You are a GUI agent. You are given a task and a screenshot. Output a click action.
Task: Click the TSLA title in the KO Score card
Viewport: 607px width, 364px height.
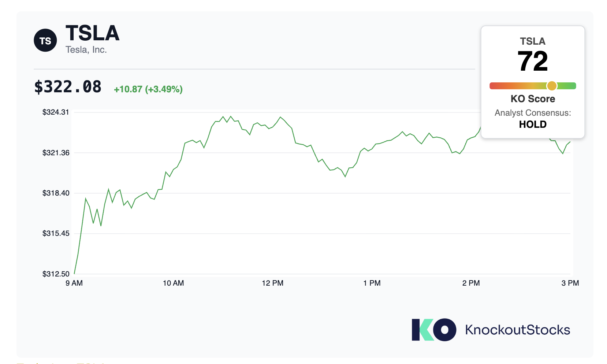(533, 41)
